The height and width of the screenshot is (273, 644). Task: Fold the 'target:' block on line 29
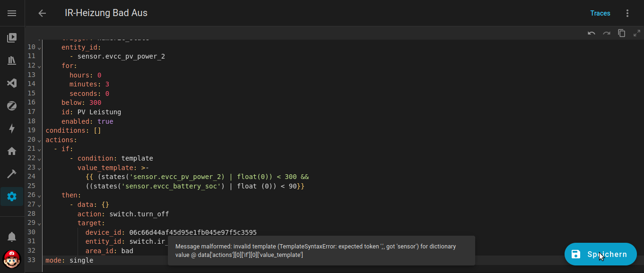39,223
